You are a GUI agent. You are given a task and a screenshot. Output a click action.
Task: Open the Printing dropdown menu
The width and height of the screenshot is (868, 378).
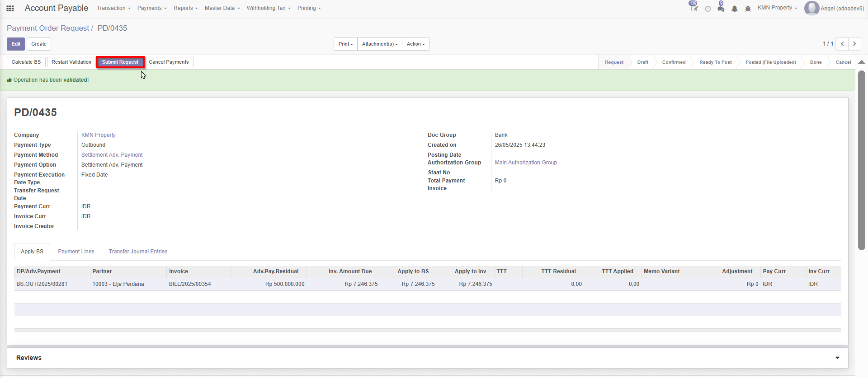click(x=309, y=8)
